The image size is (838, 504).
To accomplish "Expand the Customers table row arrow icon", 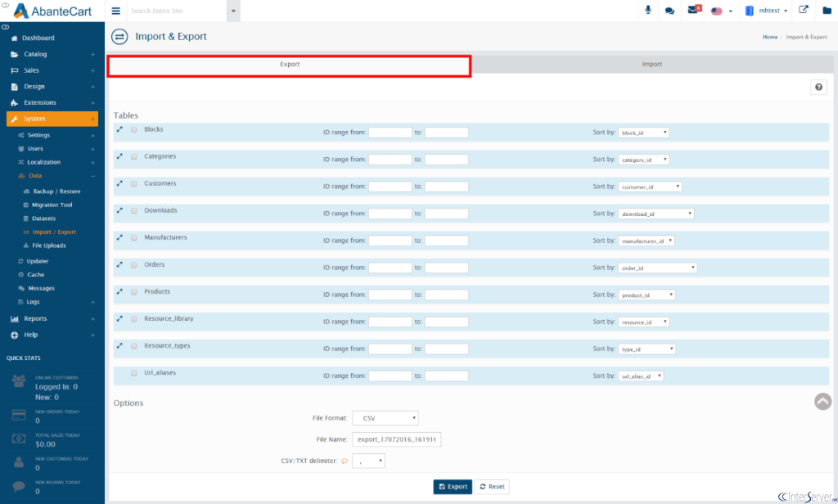I will [119, 183].
